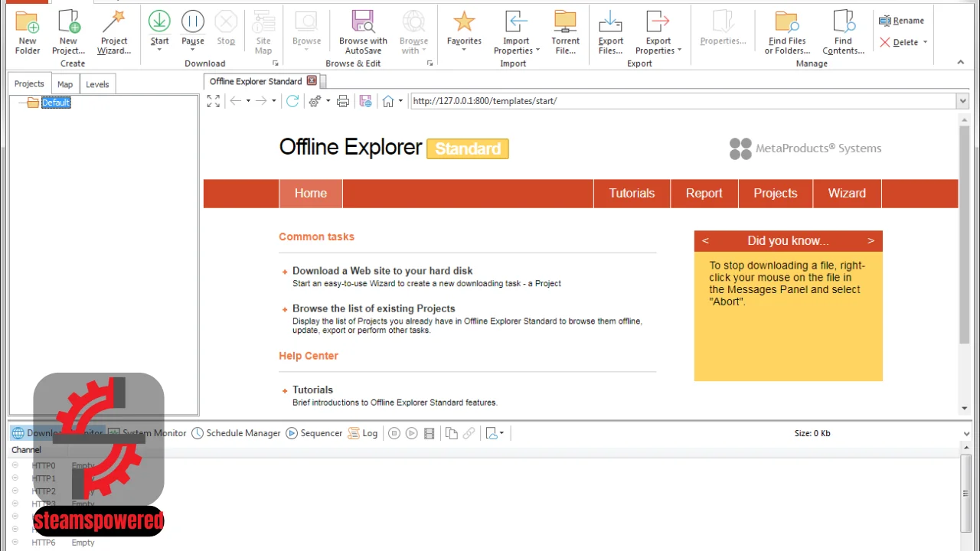The image size is (980, 551).
Task: Open the address bar URL dropdown
Action: [962, 101]
